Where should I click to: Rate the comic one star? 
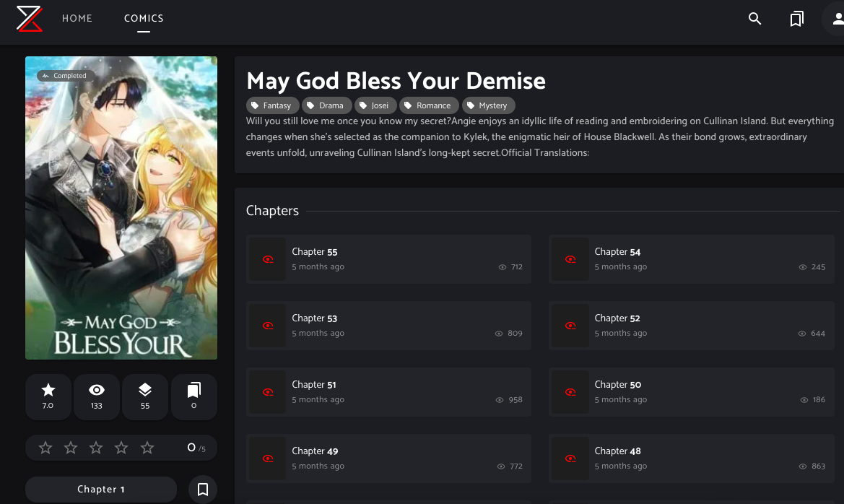coord(45,448)
